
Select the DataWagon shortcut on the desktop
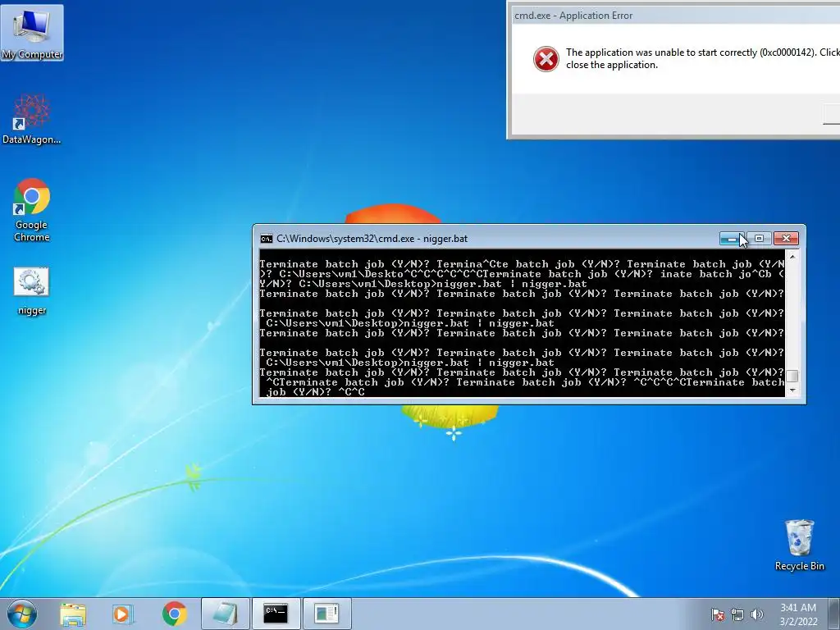tap(32, 119)
